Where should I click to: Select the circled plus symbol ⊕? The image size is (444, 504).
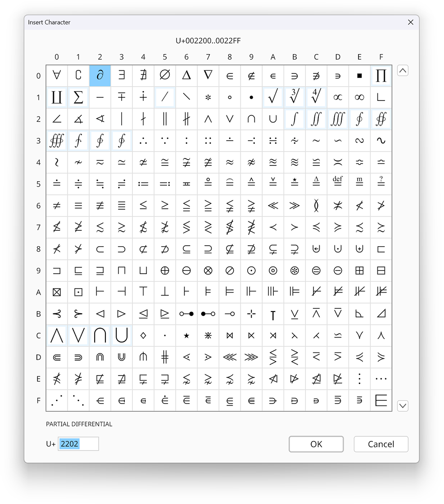(165, 270)
